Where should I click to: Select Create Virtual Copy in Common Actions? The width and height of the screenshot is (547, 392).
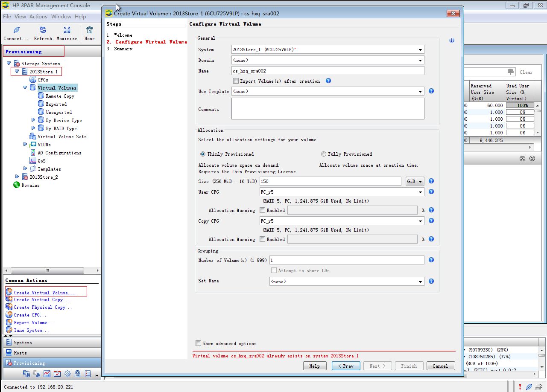coord(41,299)
